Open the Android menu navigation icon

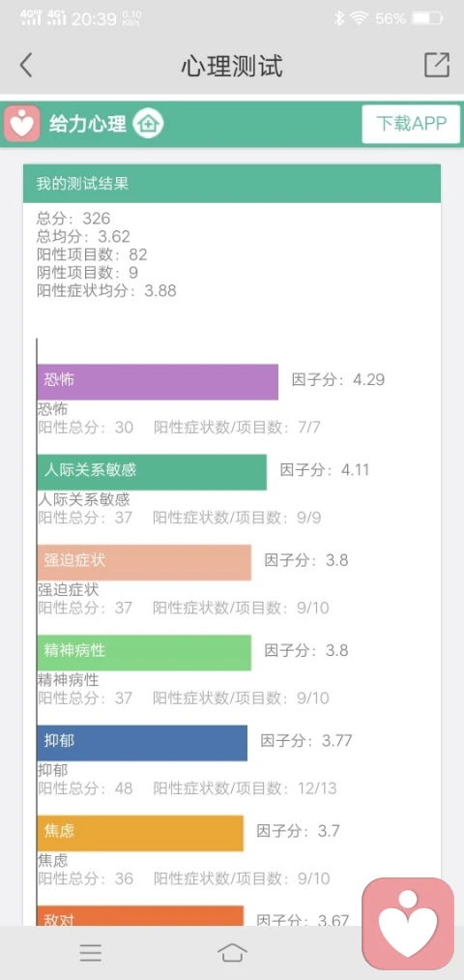tap(91, 953)
